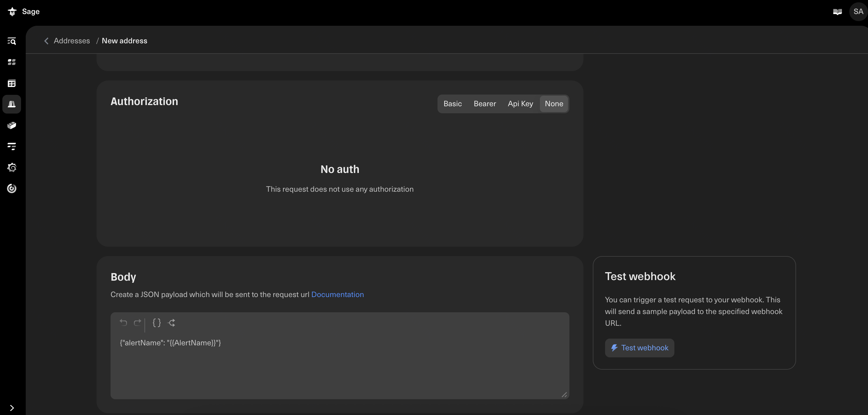Click the insert variable arrow icon in editor
Screen dimensions: 868x415
(171, 323)
